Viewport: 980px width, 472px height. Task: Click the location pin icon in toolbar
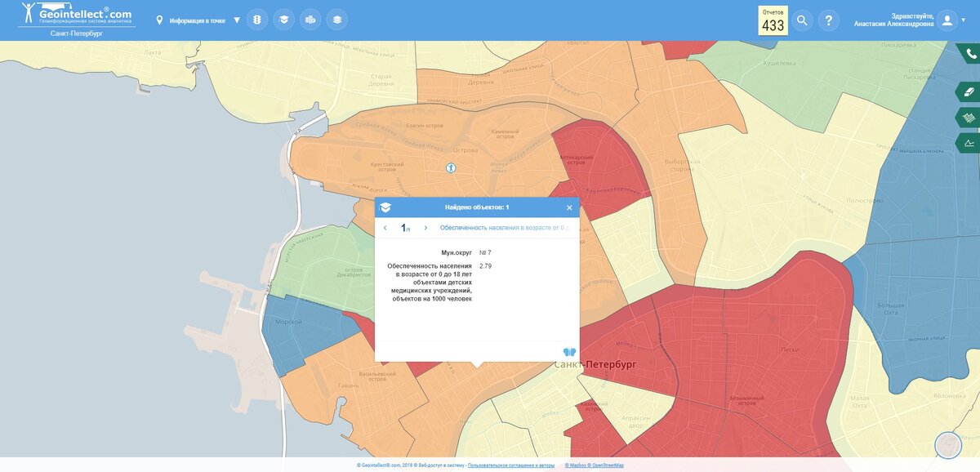(x=159, y=20)
